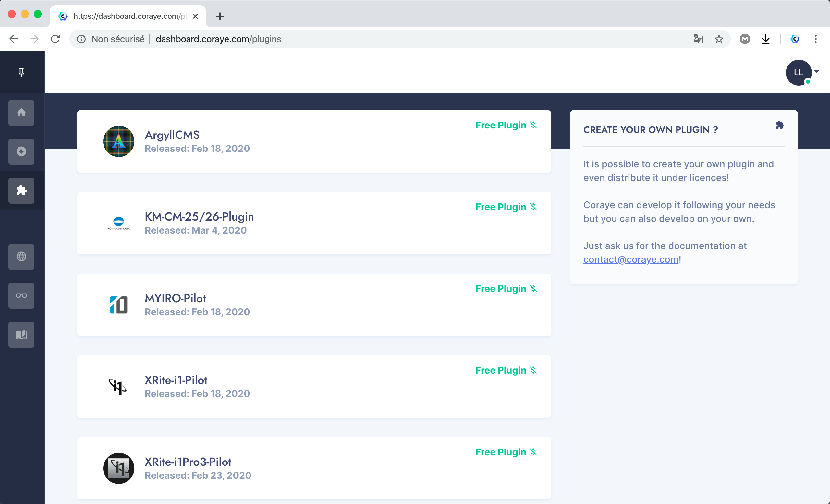Screen dimensions: 830x504
Task: Open the globe sidebar icon
Action: tap(21, 257)
